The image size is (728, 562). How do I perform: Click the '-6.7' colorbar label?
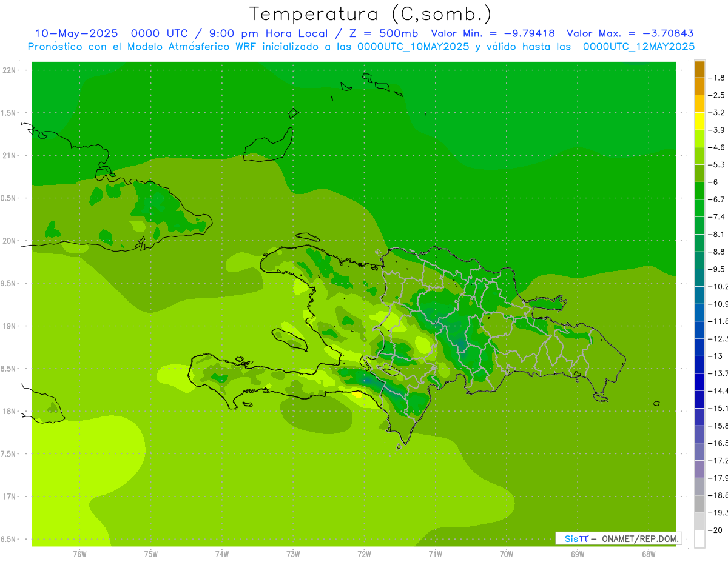point(717,199)
